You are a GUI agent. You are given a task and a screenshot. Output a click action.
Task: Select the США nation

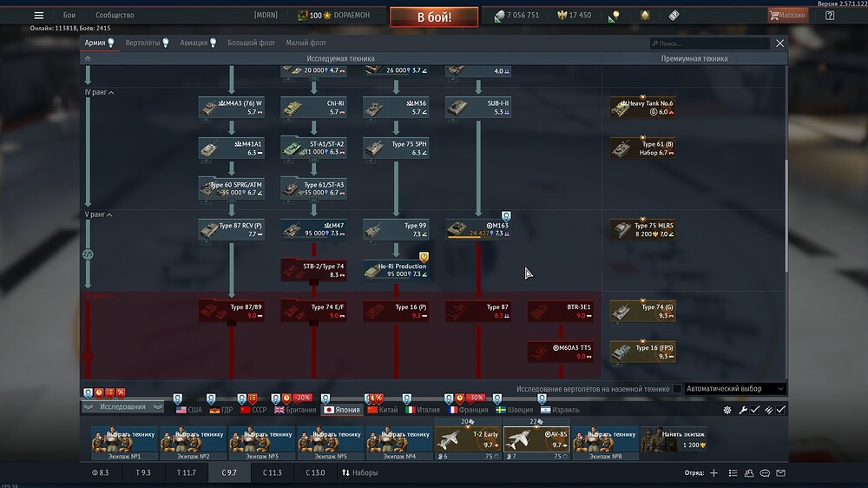coord(188,410)
